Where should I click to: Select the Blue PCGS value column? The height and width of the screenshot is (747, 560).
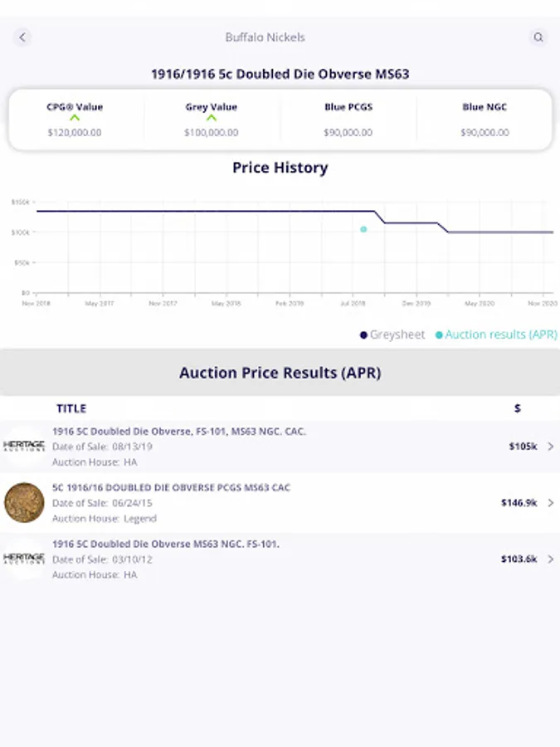(x=348, y=120)
